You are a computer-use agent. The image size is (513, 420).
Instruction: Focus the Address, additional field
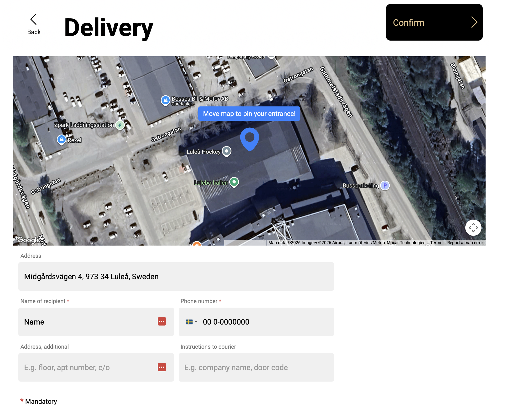click(96, 367)
